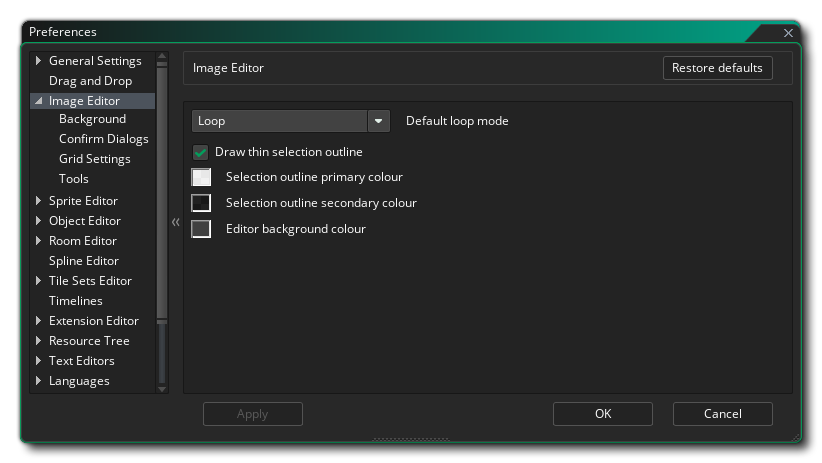Set the editor background colour swatch
Screen dimensions: 822x463
tap(202, 229)
